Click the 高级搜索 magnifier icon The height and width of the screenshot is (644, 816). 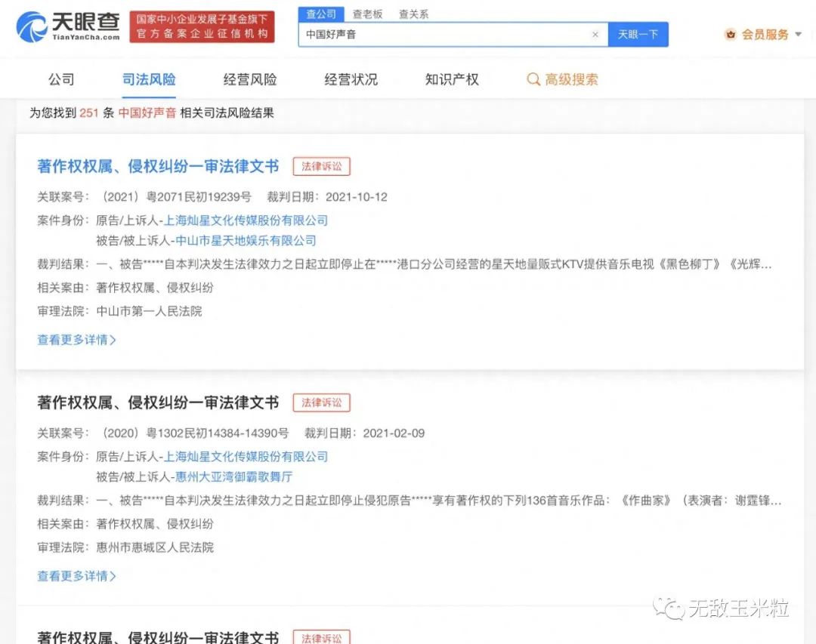533,79
